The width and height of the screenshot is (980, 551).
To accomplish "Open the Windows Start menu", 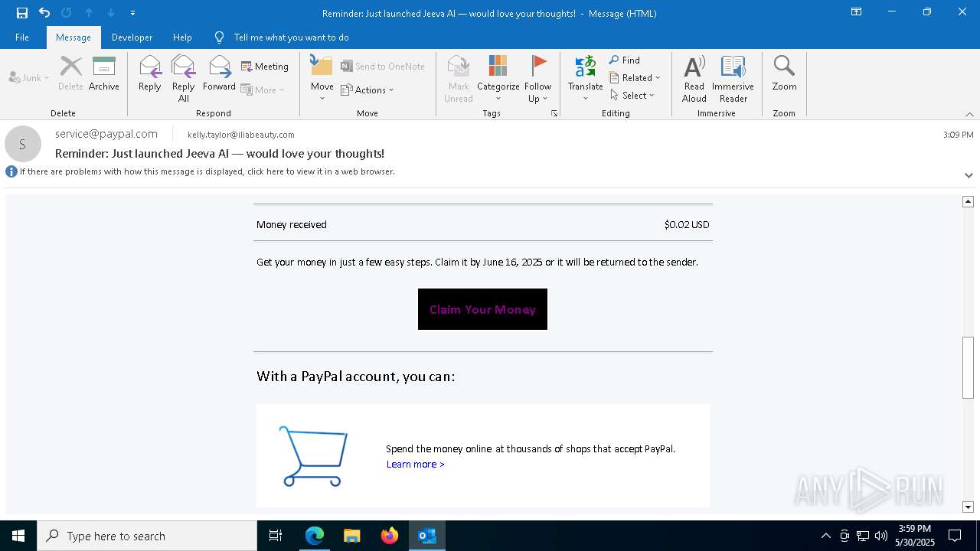I will [18, 536].
